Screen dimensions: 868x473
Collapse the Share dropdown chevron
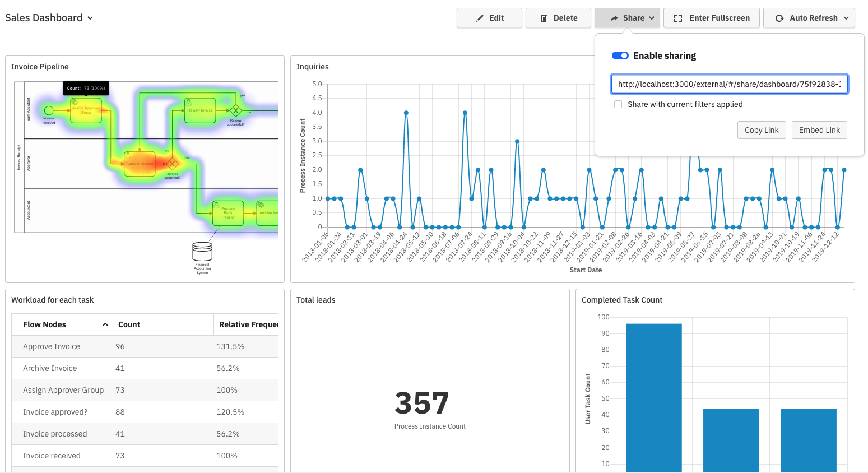click(x=652, y=18)
